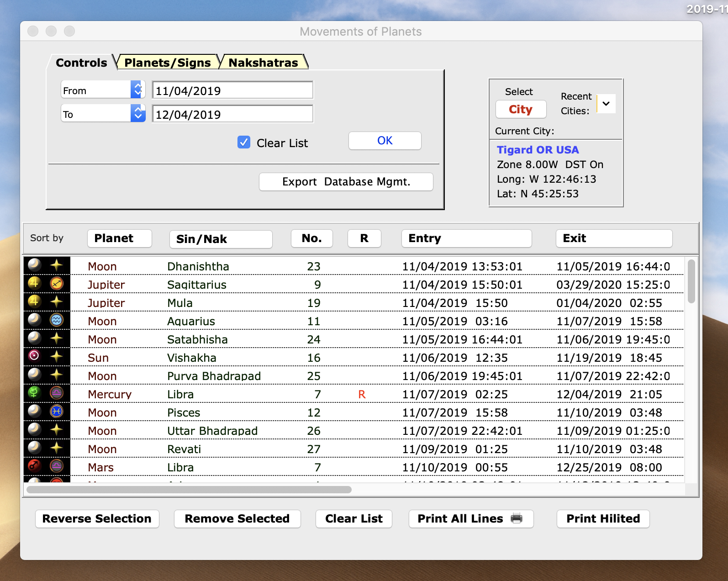This screenshot has height=581, width=728.
Task: Click the Moon icon in the Dhanishtha row
Action: (x=34, y=264)
